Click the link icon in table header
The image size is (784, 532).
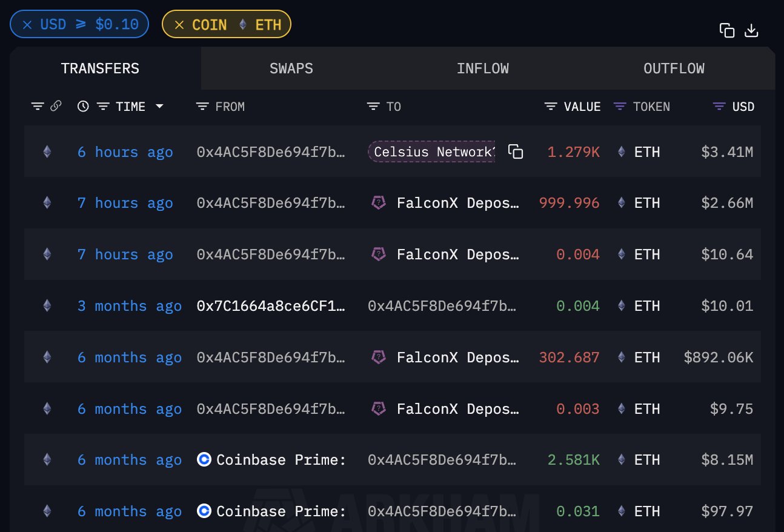[x=56, y=107]
